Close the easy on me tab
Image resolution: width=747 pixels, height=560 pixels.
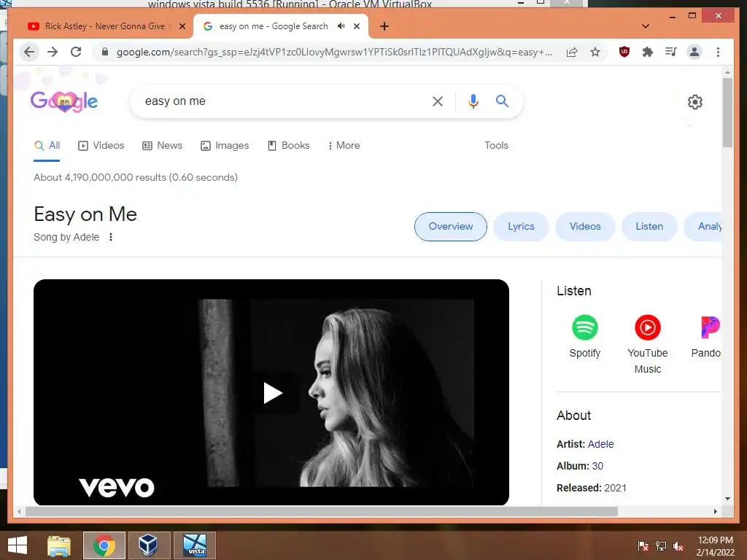pyautogui.click(x=356, y=27)
